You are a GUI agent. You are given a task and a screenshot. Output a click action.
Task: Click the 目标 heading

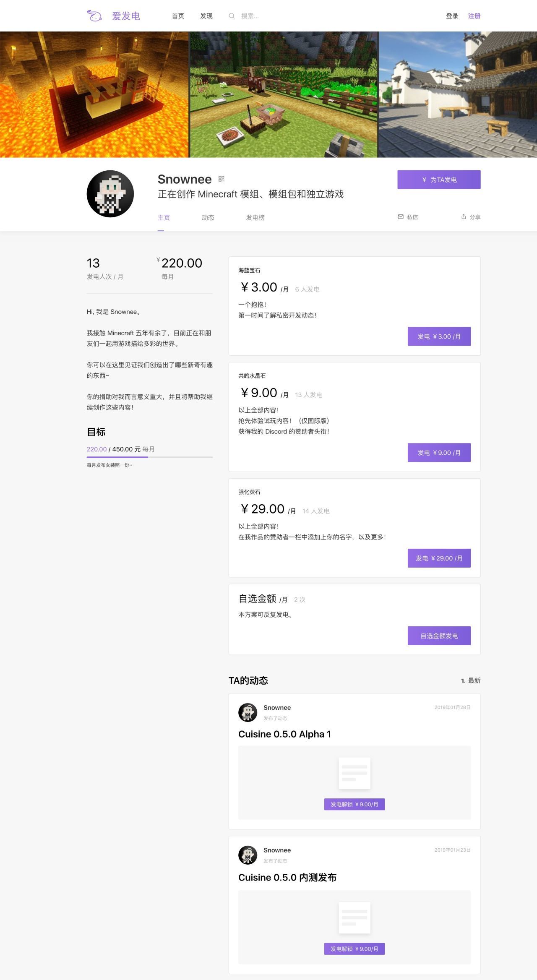point(96,432)
